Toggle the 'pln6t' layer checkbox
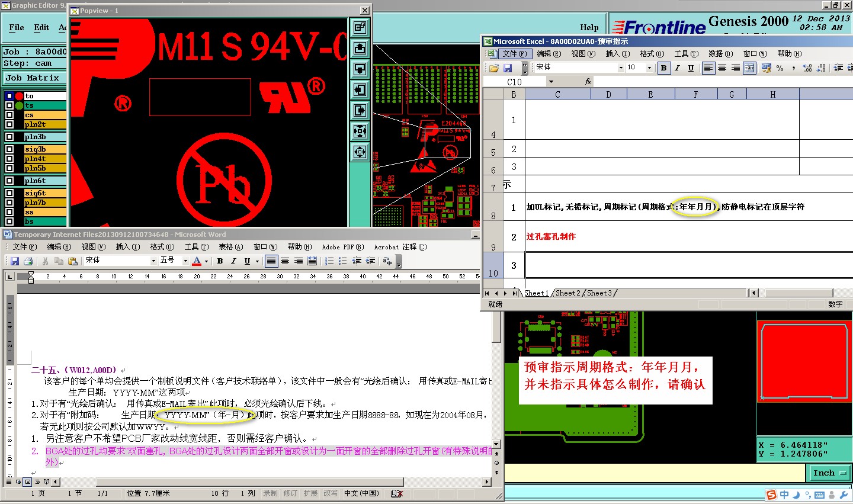853x504 pixels. click(x=9, y=181)
